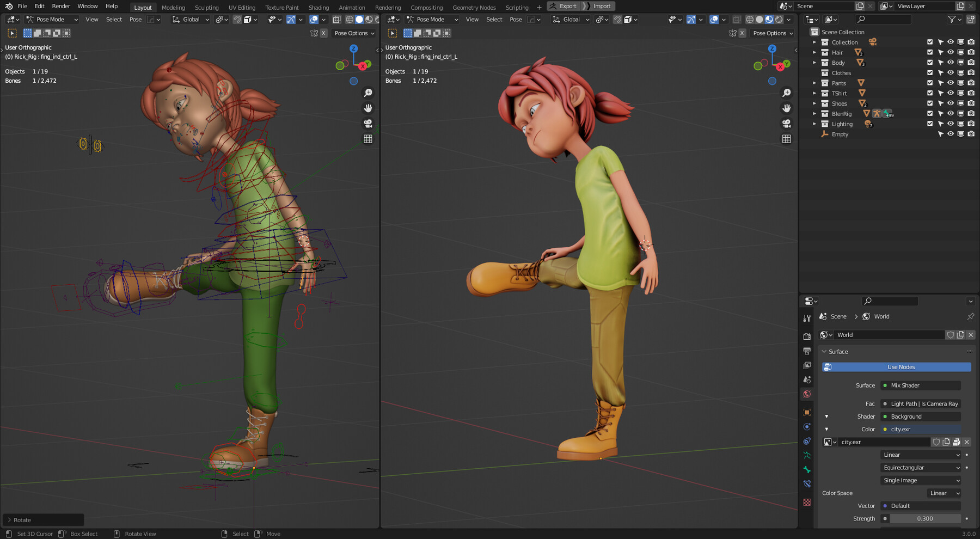Switch to orthographic grid icon in right viewport
The height and width of the screenshot is (539, 980).
(x=787, y=139)
